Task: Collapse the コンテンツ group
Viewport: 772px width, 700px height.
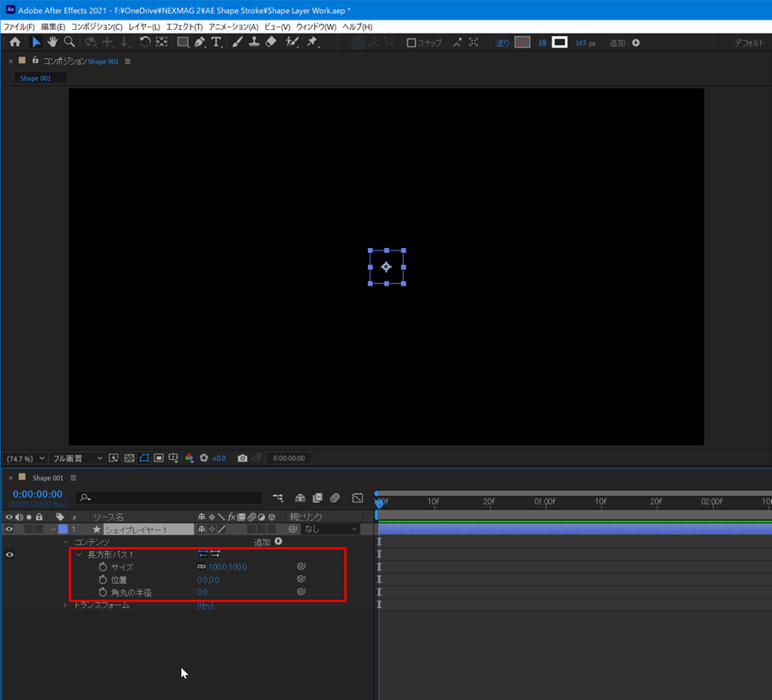Action: point(66,542)
